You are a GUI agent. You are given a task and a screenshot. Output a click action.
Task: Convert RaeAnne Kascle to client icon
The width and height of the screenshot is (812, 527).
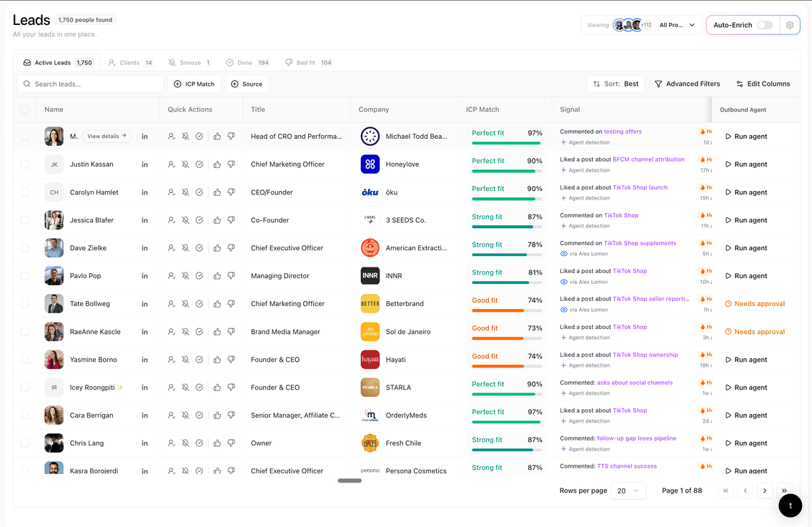pos(172,332)
